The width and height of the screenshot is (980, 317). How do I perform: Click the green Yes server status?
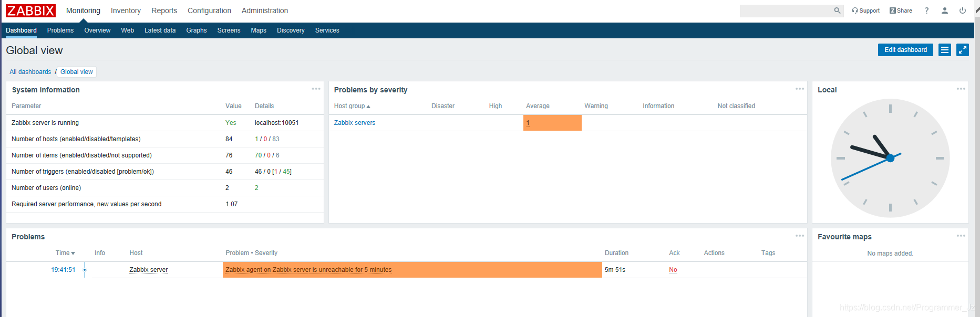(231, 123)
